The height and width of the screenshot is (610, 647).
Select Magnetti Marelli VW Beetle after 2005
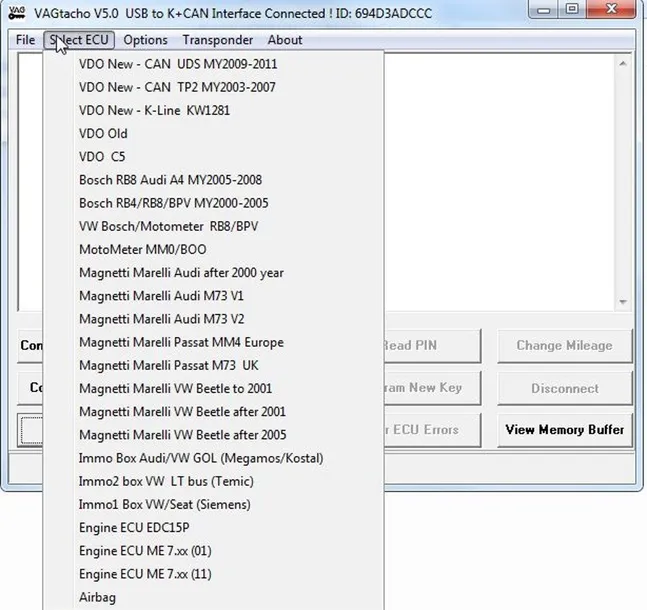[x=182, y=435]
